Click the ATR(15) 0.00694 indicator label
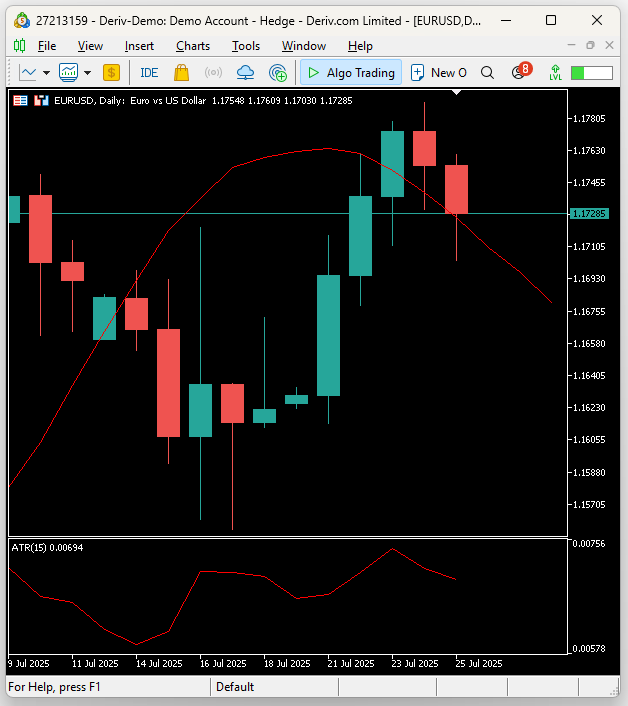Image resolution: width=628 pixels, height=706 pixels. coord(47,548)
